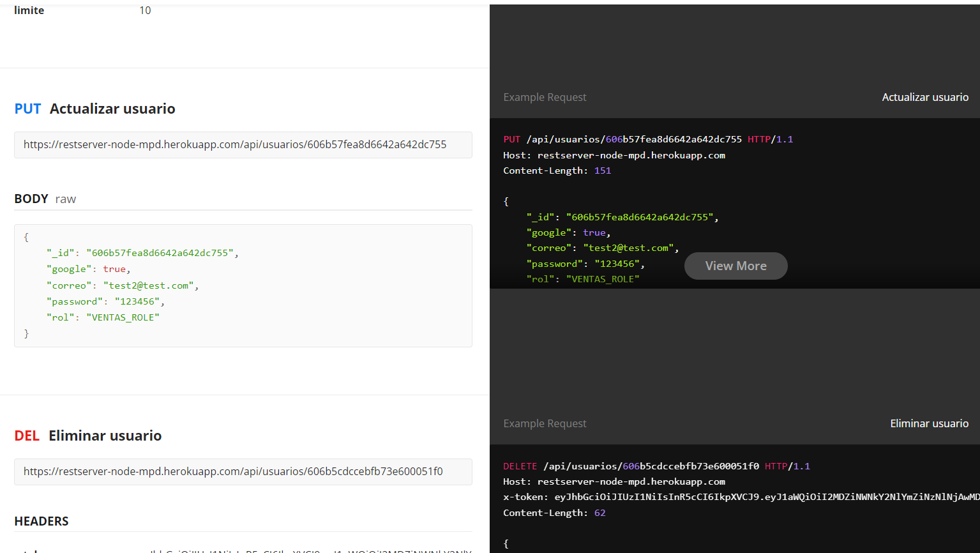This screenshot has width=980, height=553.
Task: Click the PUT method badge
Action: pos(27,109)
